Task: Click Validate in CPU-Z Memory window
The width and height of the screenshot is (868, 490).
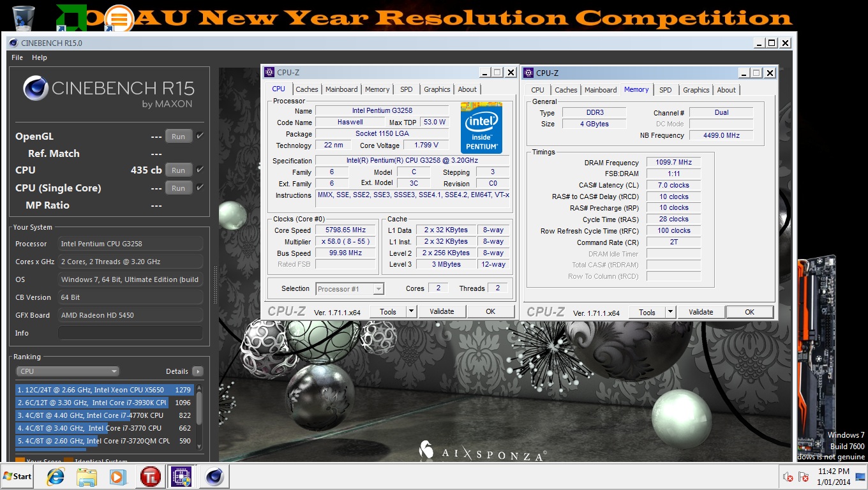Action: coord(701,312)
